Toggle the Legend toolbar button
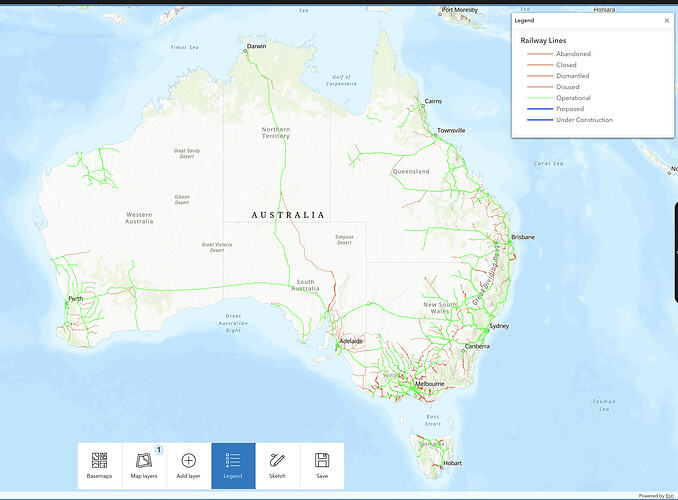The image size is (678, 500). [x=233, y=465]
